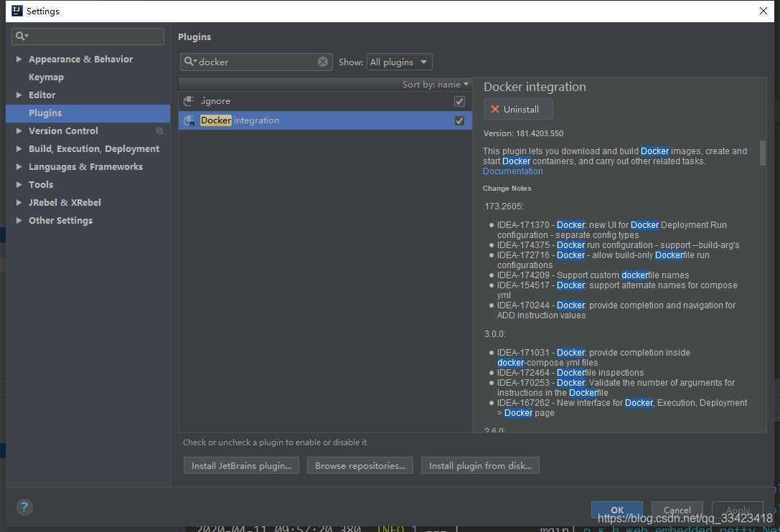Click the plugin description scrollbar
Viewport: 780px width, 532px height.
tap(762, 153)
